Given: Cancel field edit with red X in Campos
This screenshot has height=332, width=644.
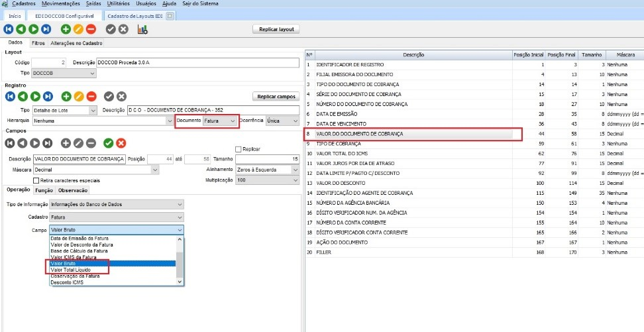Looking at the screenshot, I should (121, 142).
